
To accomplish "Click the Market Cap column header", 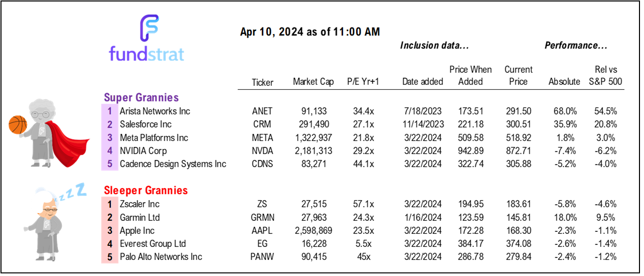I will tap(313, 82).
